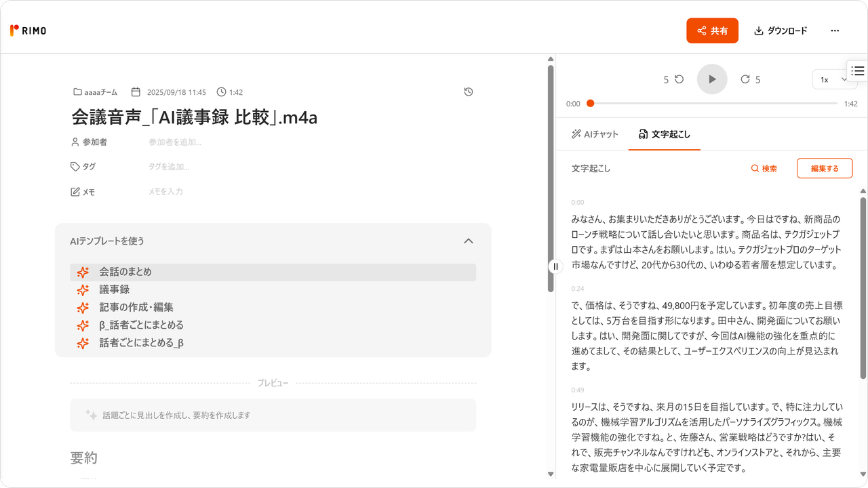Click the left panel scrollbar
868x488 pixels.
(x=551, y=178)
